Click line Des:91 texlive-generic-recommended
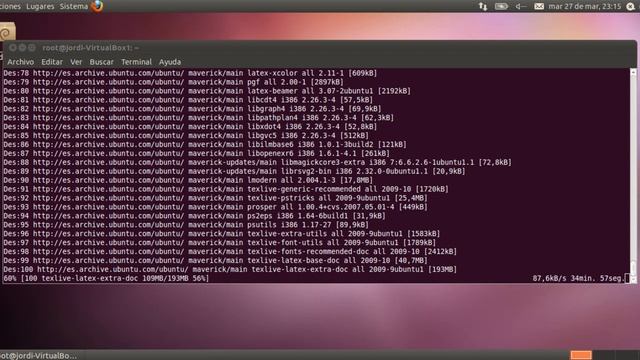The width and height of the screenshot is (640, 360). (226, 189)
